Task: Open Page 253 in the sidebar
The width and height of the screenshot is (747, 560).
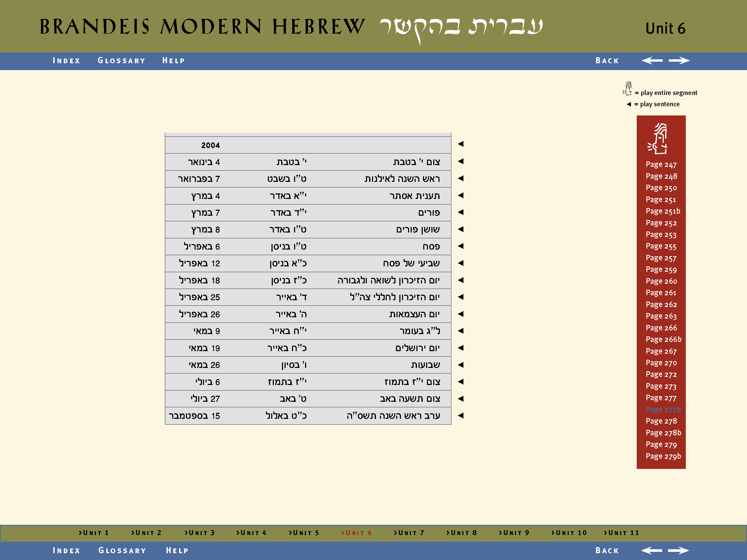Action: [x=661, y=235]
